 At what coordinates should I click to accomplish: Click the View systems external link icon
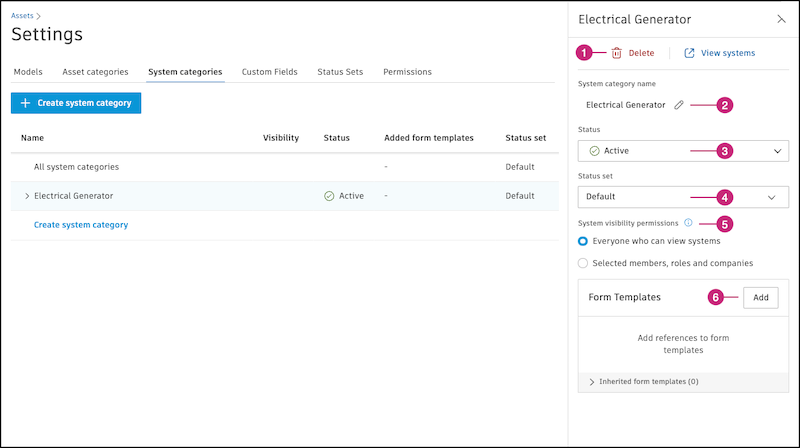689,53
